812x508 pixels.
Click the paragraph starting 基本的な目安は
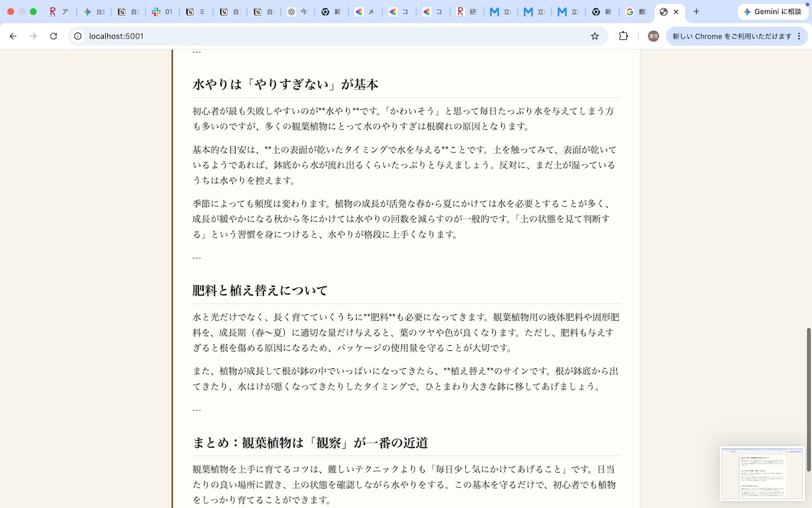[405, 165]
